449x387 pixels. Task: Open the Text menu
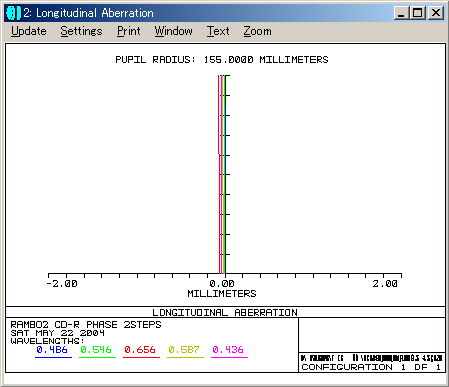218,31
